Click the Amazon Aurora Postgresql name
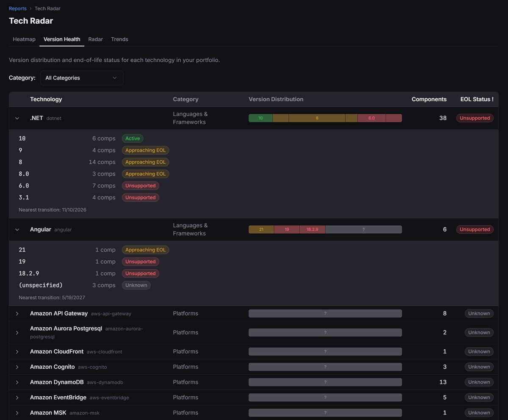The height and width of the screenshot is (420, 508). (66, 329)
